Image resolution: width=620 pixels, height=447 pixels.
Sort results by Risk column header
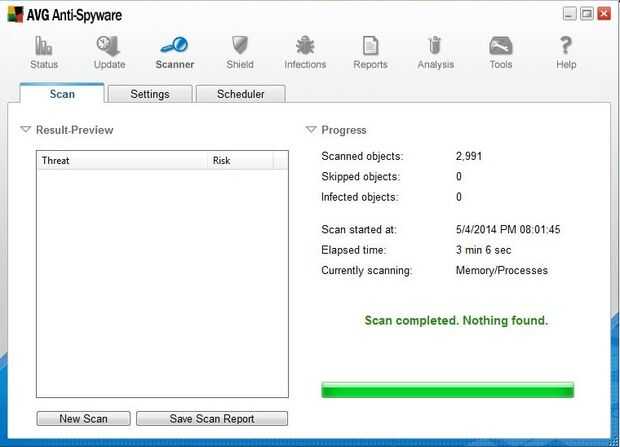click(240, 161)
